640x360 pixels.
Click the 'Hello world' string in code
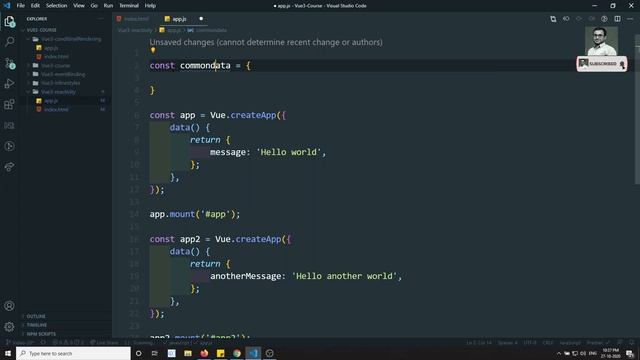pos(289,152)
